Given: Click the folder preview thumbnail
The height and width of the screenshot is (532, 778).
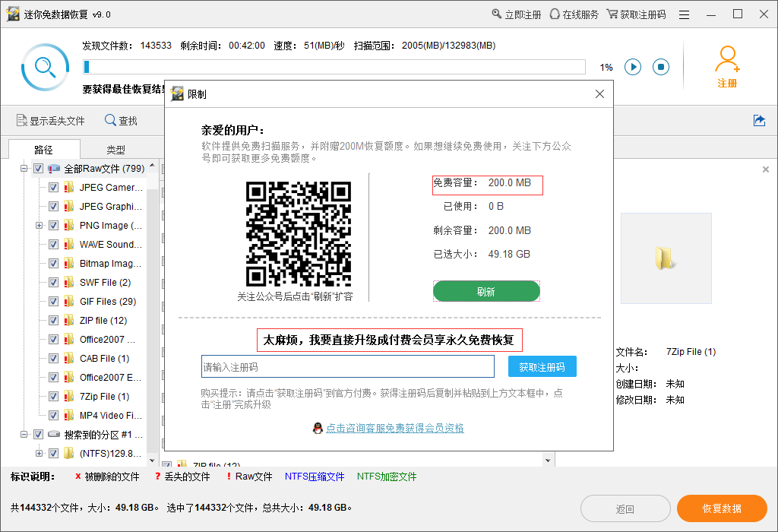Looking at the screenshot, I should tap(666, 258).
